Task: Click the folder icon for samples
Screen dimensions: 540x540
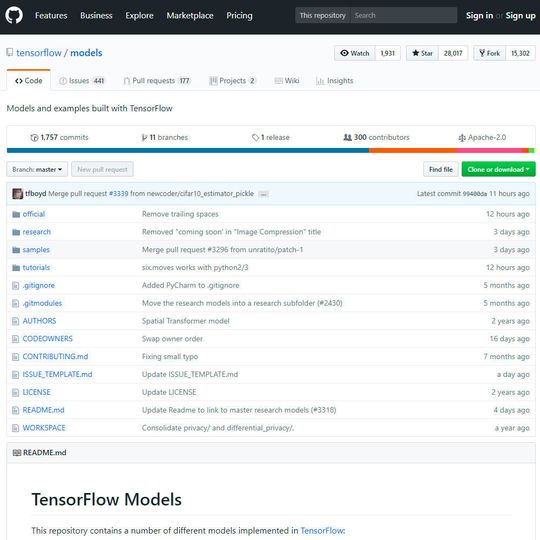Action: (x=16, y=250)
